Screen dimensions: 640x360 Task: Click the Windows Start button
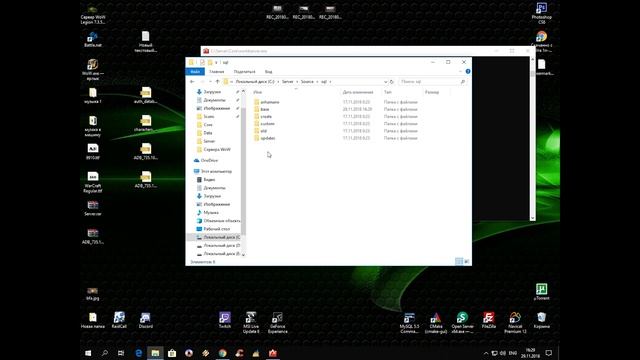88,353
